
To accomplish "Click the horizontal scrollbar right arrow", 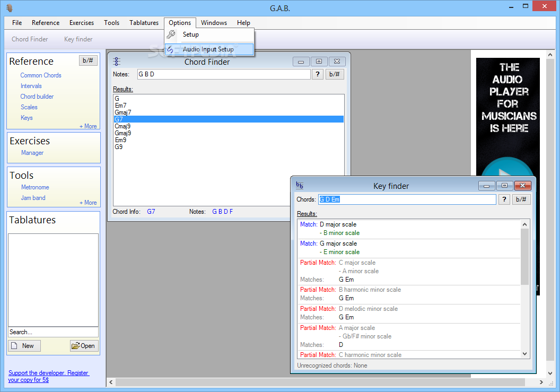I will (541, 382).
